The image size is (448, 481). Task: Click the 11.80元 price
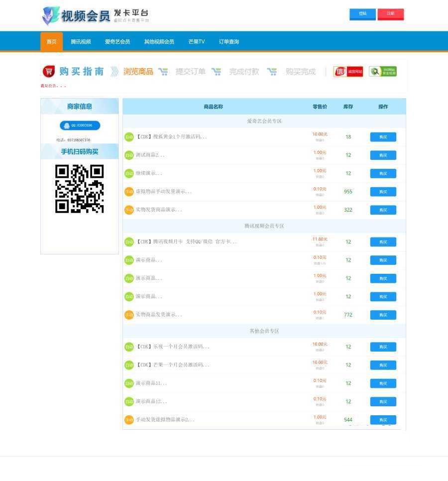pyautogui.click(x=320, y=240)
